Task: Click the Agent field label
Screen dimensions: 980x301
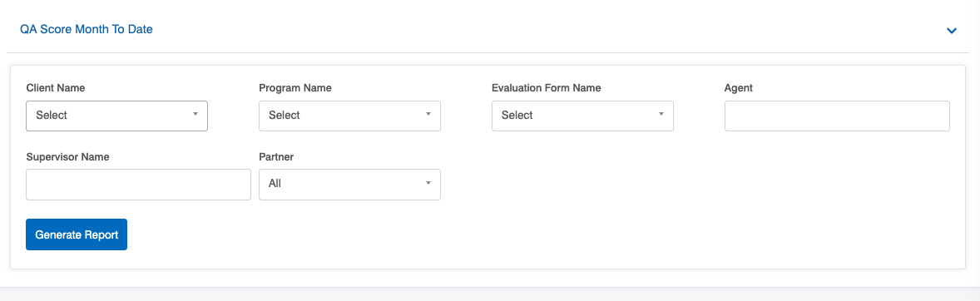Action: coord(739,88)
